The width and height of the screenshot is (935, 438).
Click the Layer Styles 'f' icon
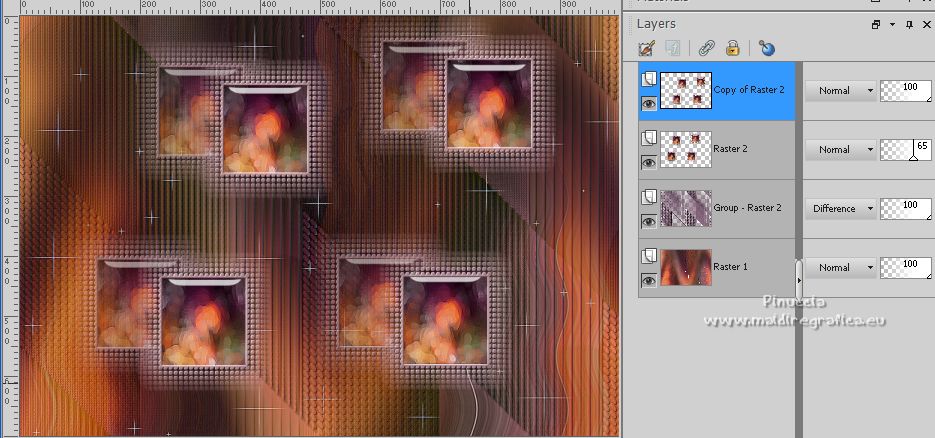coord(673,48)
